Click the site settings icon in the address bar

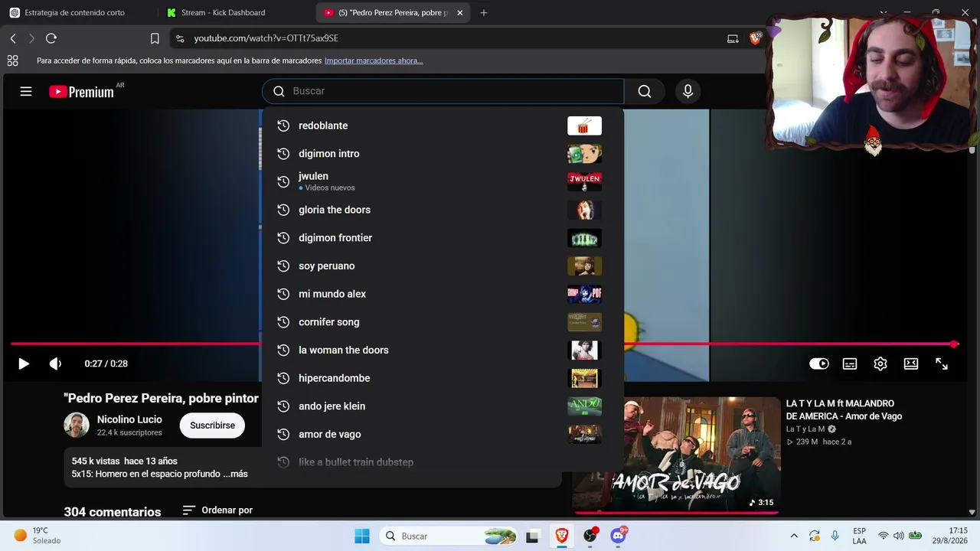pyautogui.click(x=179, y=38)
